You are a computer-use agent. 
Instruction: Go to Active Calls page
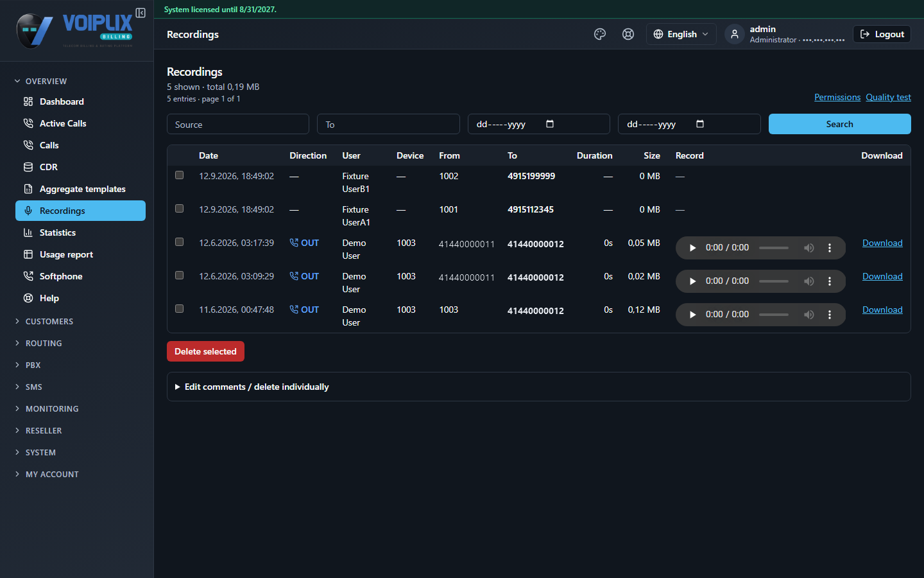(x=80, y=123)
